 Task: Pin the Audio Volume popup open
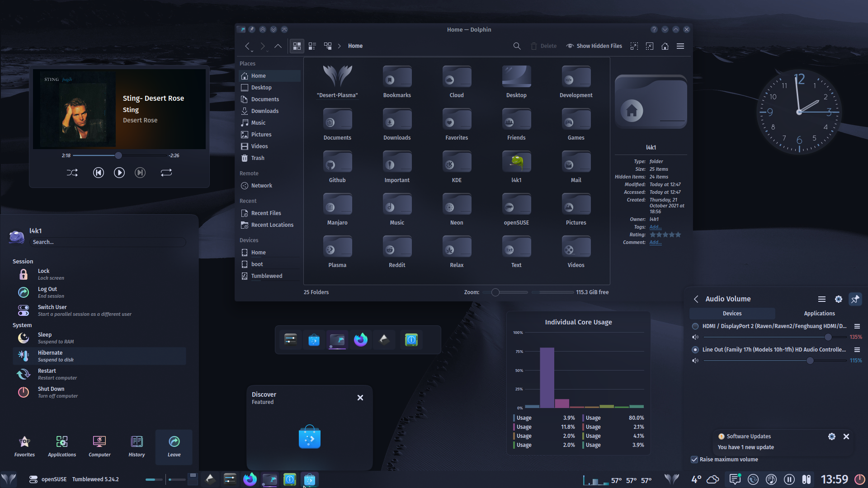pyautogui.click(x=855, y=299)
